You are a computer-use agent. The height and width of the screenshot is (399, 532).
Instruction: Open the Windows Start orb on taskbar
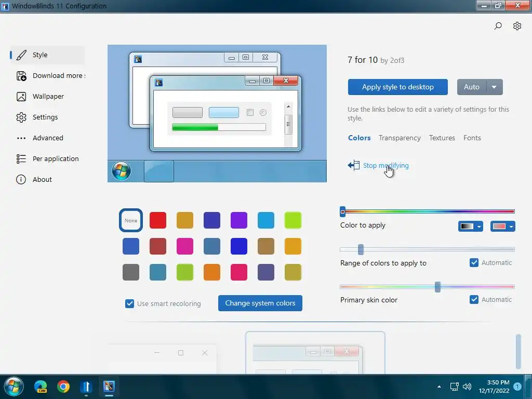coord(14,387)
